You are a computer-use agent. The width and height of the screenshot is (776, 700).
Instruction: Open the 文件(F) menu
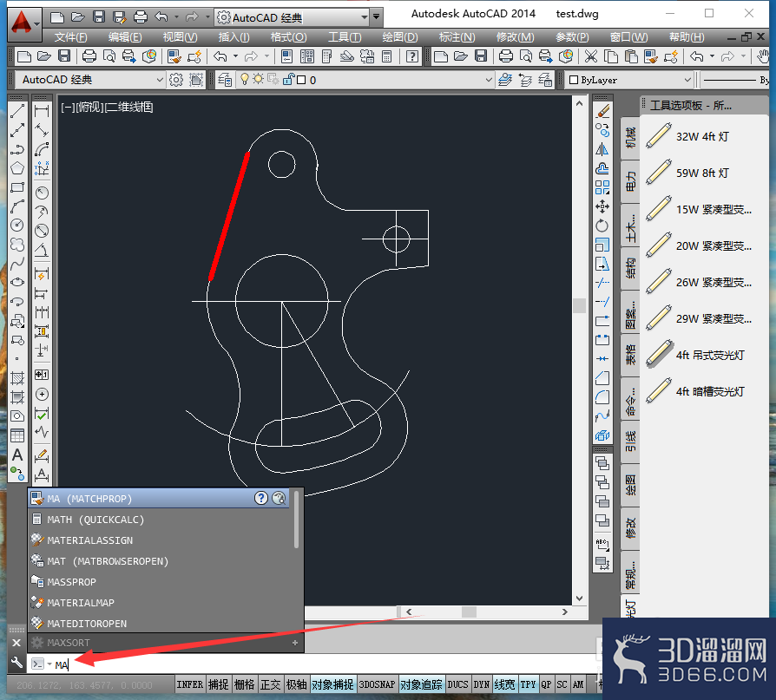pyautogui.click(x=71, y=37)
